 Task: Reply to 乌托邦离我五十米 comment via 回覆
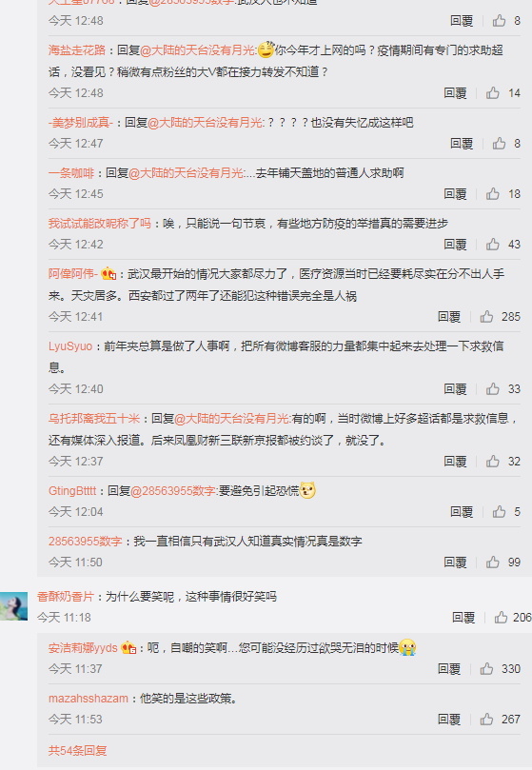tap(455, 461)
